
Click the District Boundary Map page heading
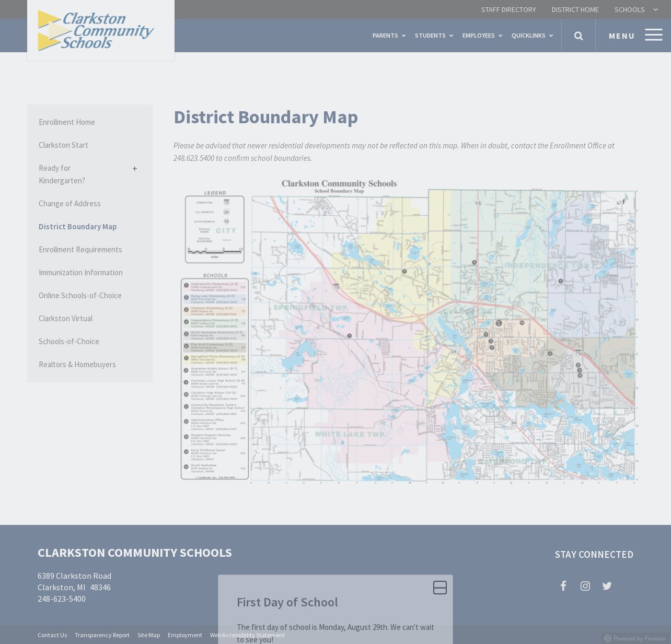[x=265, y=117]
